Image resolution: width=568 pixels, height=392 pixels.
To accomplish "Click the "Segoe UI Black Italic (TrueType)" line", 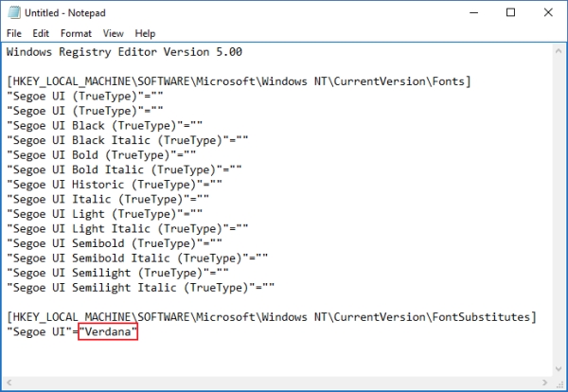I will 128,140.
